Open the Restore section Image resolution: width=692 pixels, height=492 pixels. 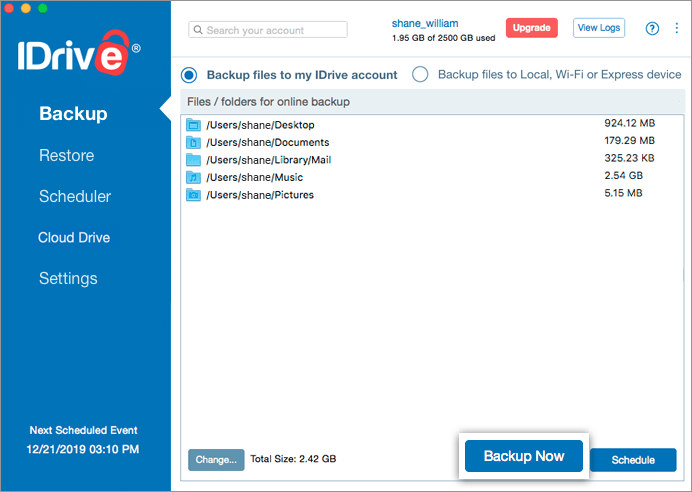click(67, 155)
